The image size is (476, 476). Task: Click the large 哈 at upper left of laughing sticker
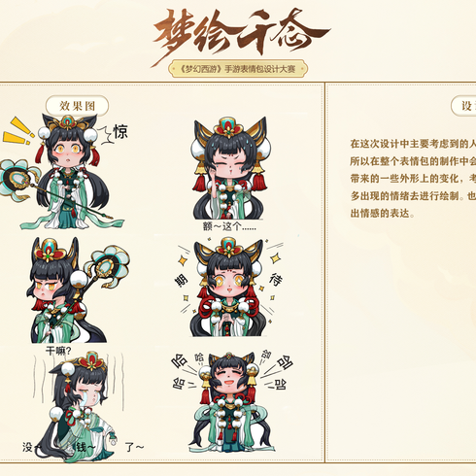coord(180,361)
